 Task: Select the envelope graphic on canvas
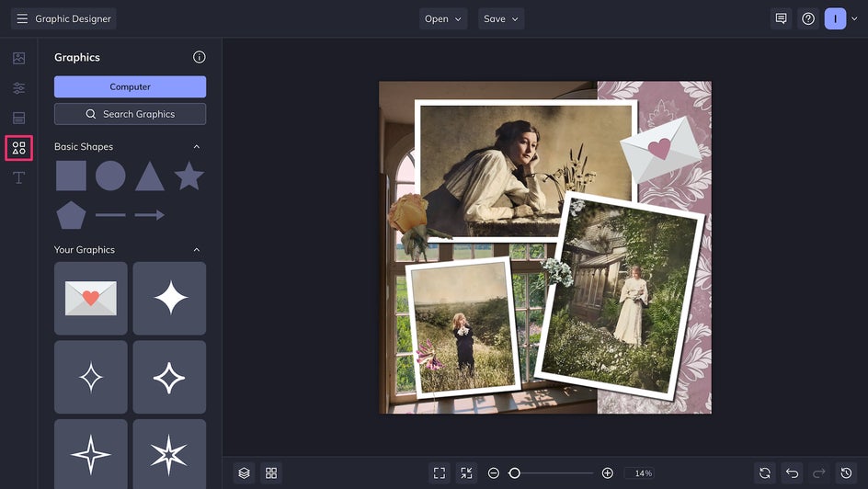(660, 149)
